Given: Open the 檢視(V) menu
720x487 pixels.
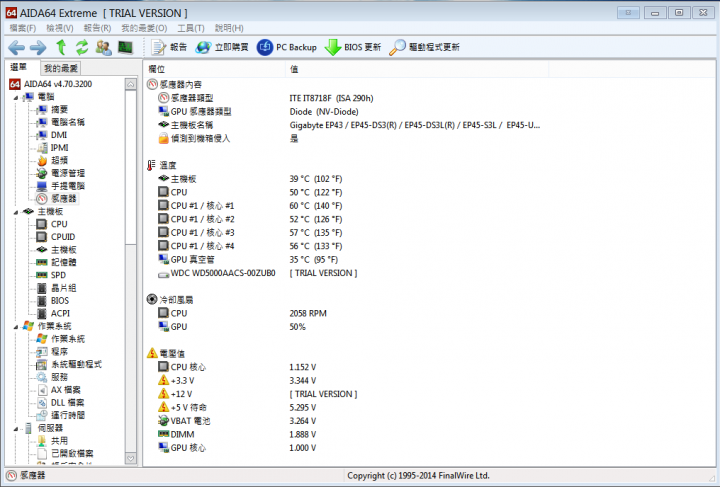Looking at the screenshot, I should [60, 28].
